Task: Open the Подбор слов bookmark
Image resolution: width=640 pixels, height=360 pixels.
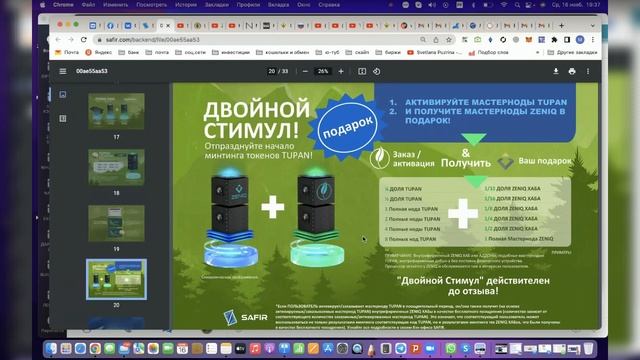Action: pos(489,52)
